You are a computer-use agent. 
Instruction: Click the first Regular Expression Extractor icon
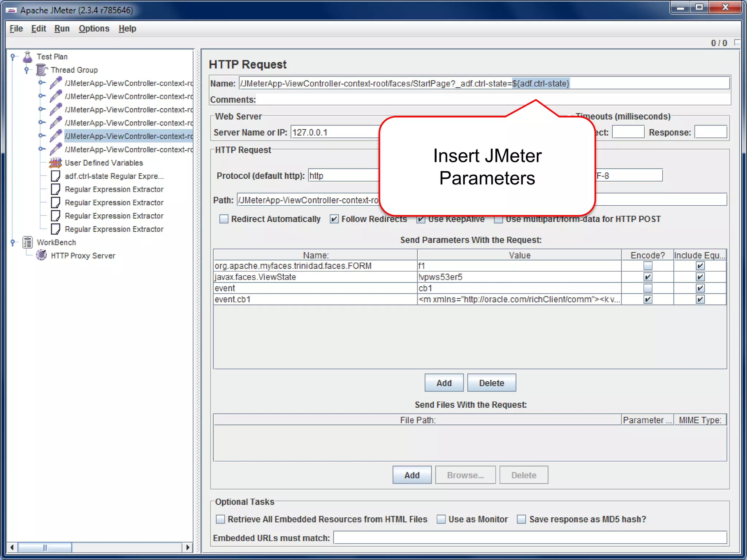(x=56, y=189)
